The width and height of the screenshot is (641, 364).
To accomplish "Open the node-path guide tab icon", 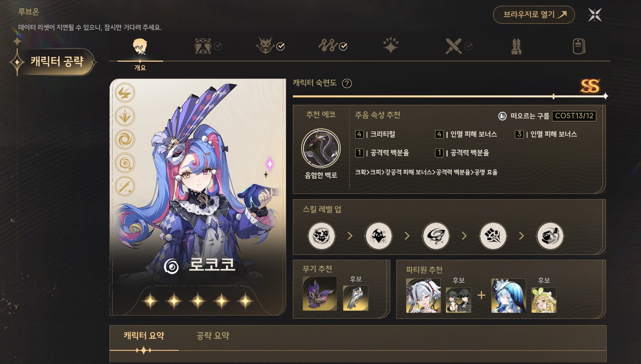I will (328, 45).
